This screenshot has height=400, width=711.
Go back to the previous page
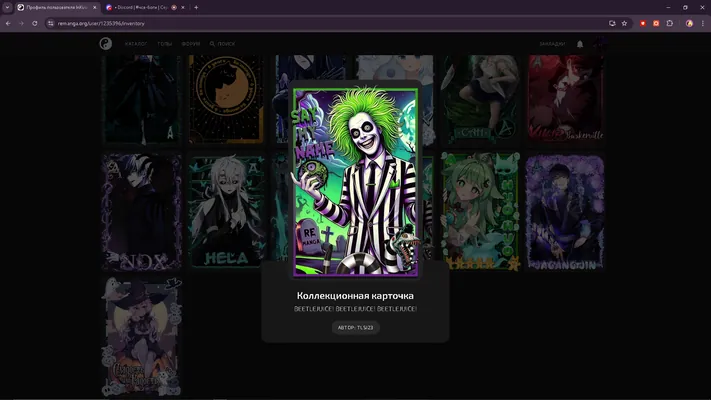(x=8, y=23)
